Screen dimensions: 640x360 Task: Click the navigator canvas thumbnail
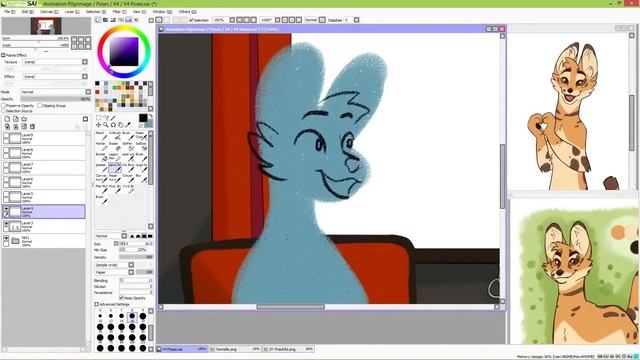pyautogui.click(x=46, y=26)
